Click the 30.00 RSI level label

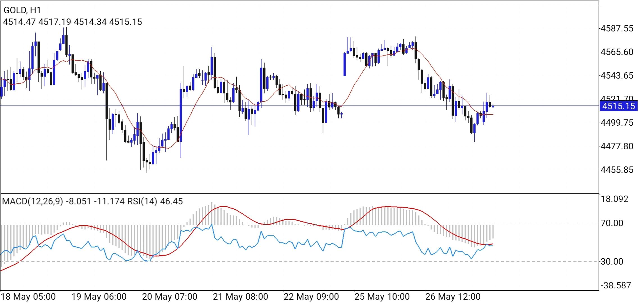pos(612,261)
